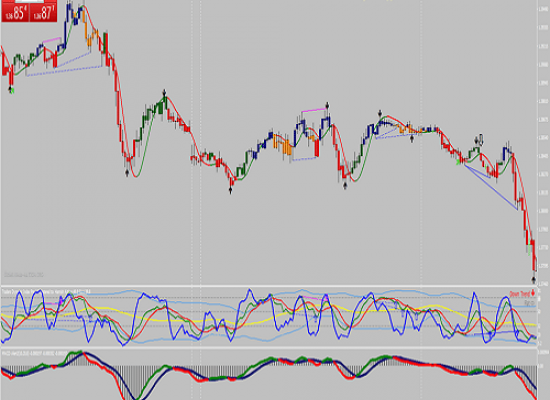Select the pink trend line near the top-left candles
Image resolution: width=550 pixels, height=400 pixels.
point(52,40)
